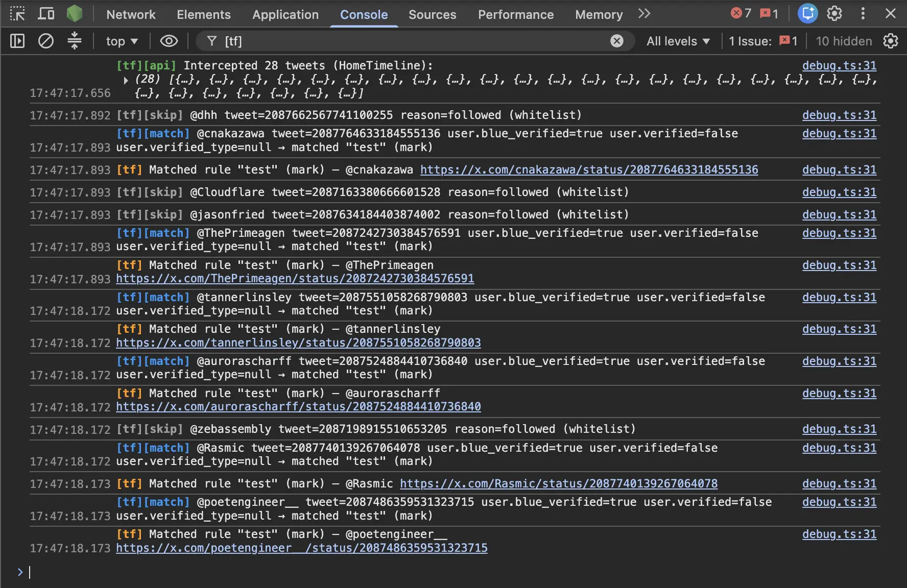
Task: Select the @Cloudflare skip log line
Action: click(x=373, y=192)
